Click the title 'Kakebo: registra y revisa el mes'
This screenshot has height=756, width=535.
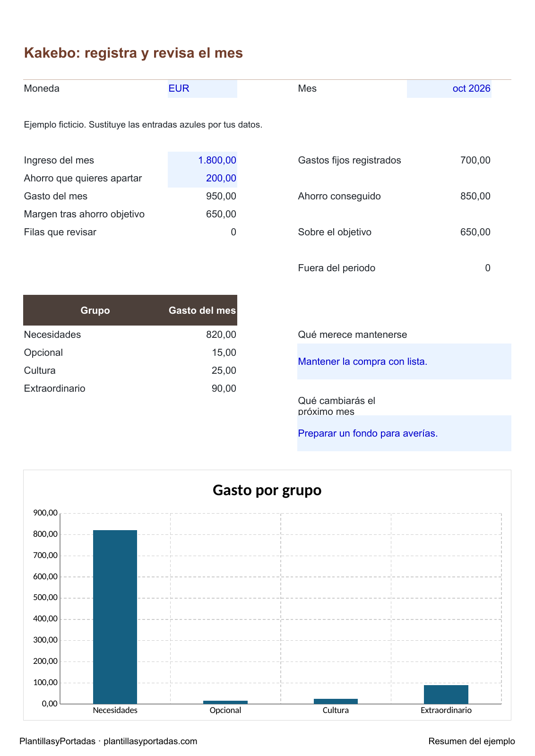tap(133, 53)
